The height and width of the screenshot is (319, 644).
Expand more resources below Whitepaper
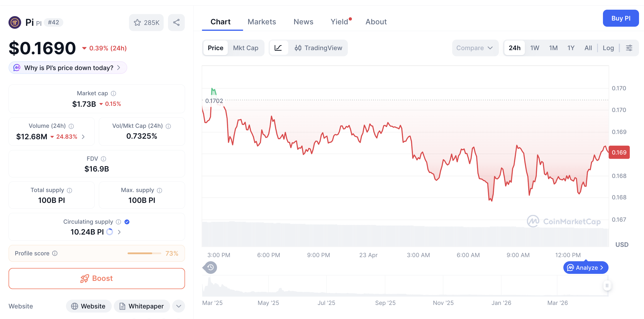coord(178,306)
